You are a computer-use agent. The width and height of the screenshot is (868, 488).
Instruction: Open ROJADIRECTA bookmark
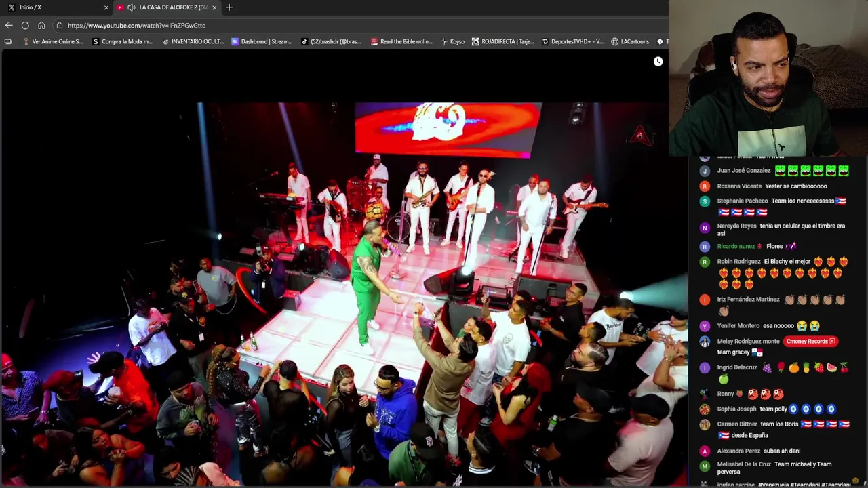(x=503, y=41)
